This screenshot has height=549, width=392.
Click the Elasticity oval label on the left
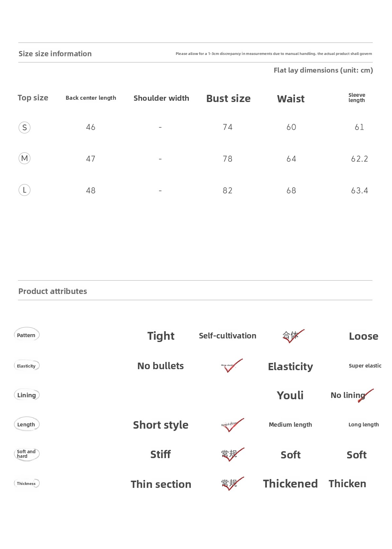click(x=26, y=366)
